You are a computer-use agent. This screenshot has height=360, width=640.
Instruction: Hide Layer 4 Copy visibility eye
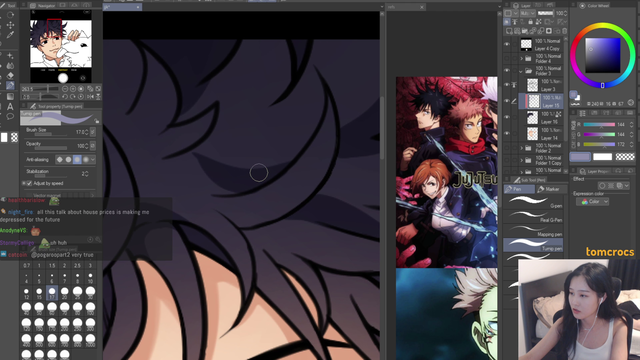(507, 44)
